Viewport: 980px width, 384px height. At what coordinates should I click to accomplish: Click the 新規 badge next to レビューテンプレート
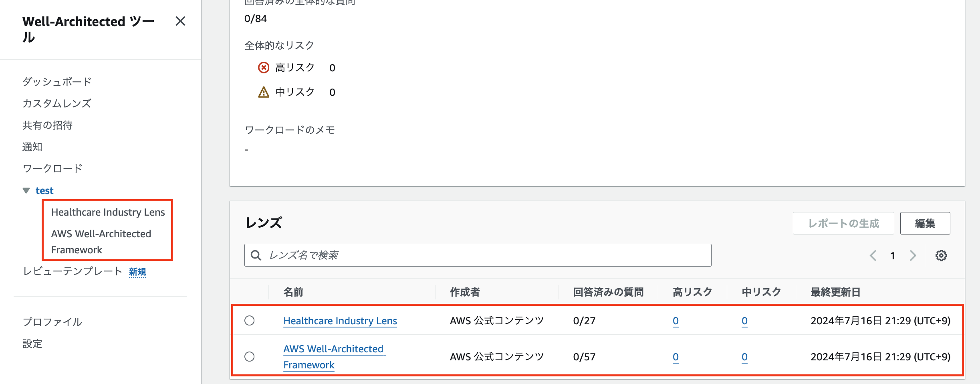click(x=137, y=272)
